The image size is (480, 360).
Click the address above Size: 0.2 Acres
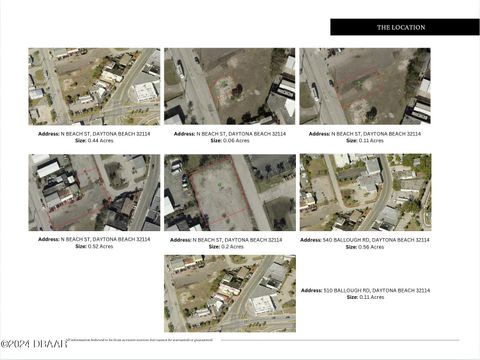point(226,240)
